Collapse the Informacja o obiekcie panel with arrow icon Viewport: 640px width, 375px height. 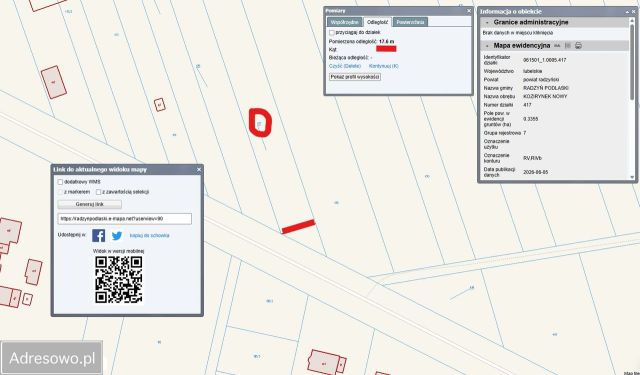click(627, 12)
